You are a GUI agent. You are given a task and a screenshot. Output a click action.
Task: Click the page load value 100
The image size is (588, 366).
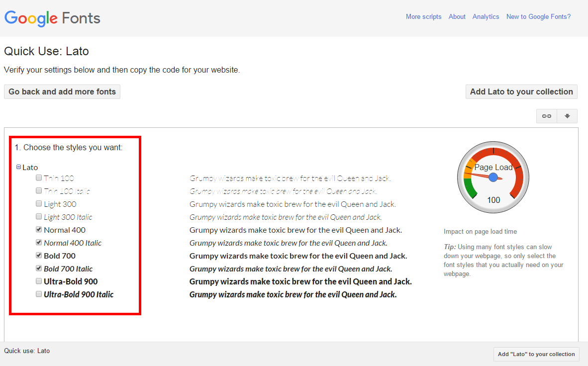493,200
